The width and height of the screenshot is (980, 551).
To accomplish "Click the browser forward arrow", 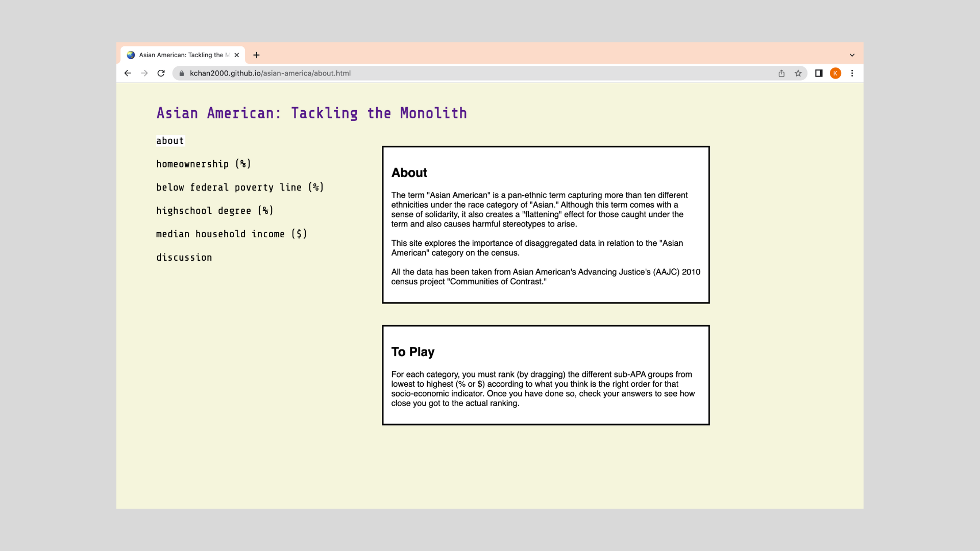I will 144,73.
